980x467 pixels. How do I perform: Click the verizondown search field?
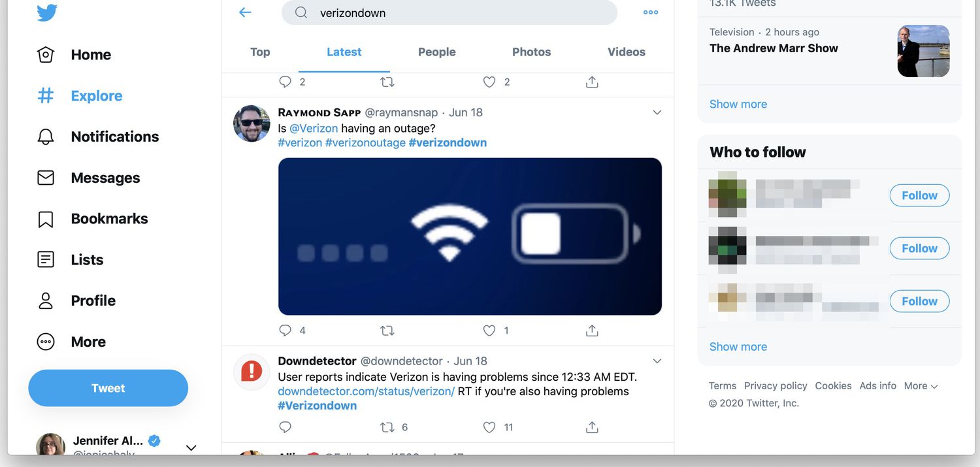pos(457,13)
